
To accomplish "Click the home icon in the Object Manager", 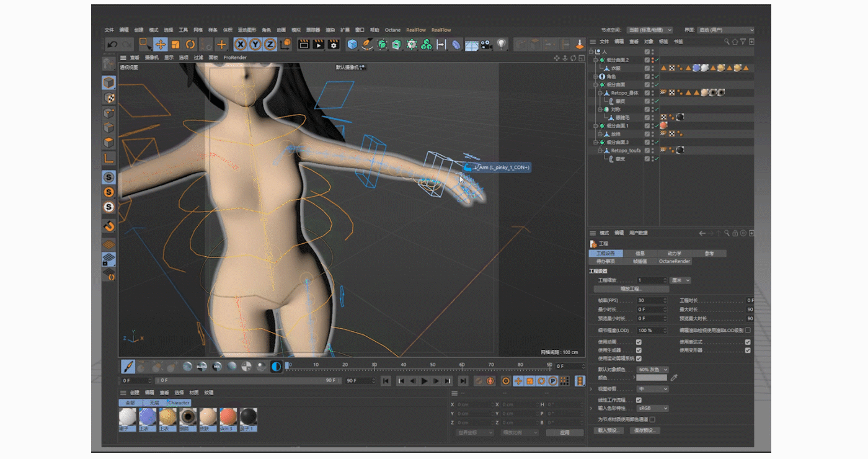I will 735,42.
